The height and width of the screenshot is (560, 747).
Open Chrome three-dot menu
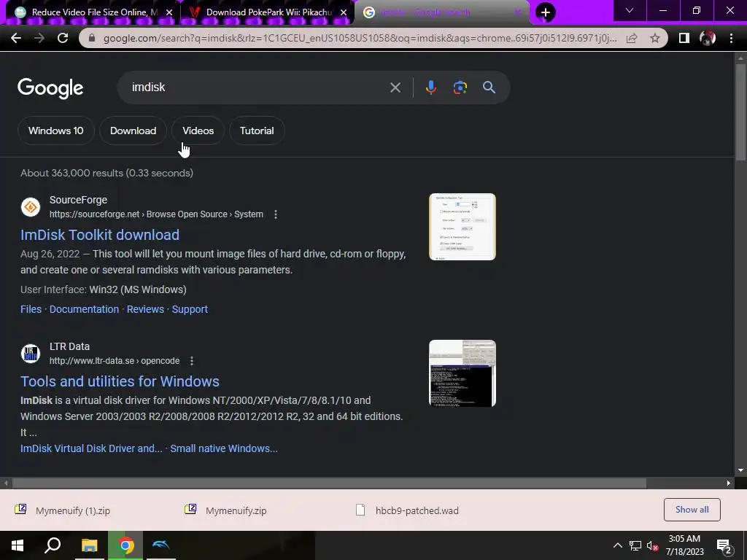(x=731, y=38)
